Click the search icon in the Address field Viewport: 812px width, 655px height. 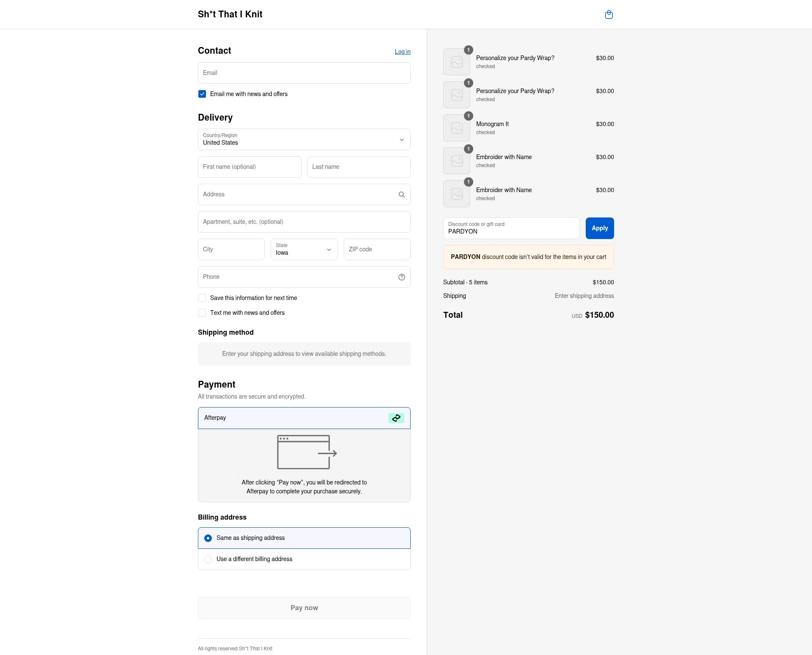click(x=401, y=194)
